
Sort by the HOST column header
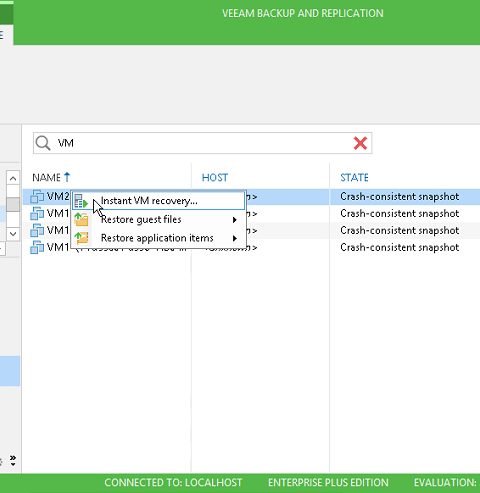tap(215, 177)
